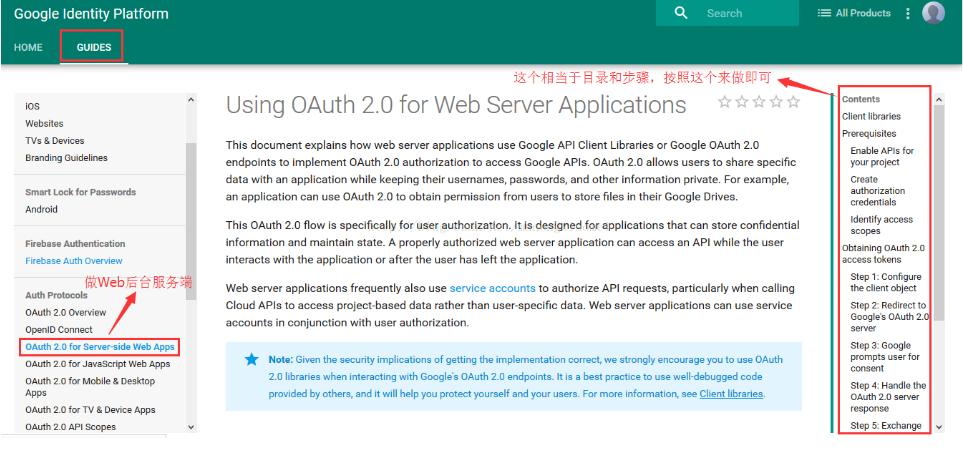Screen dimensions: 963x452
Task: Jump to Client libraries in Contents
Action: 871,116
